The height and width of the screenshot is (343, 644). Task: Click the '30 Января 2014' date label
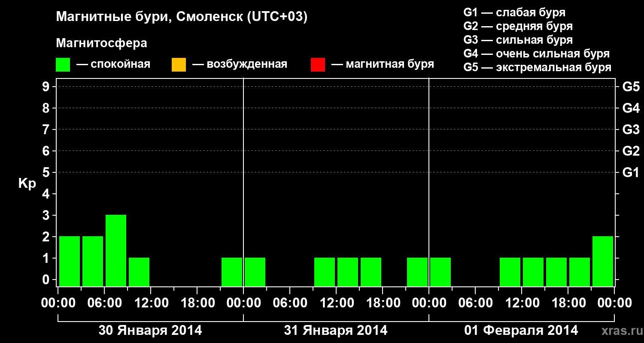(150, 331)
